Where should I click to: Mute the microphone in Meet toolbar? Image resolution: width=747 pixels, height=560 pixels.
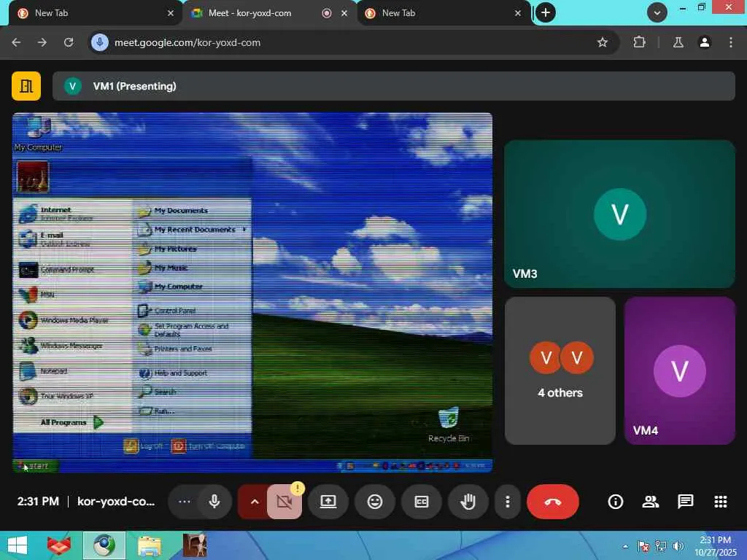[214, 502]
